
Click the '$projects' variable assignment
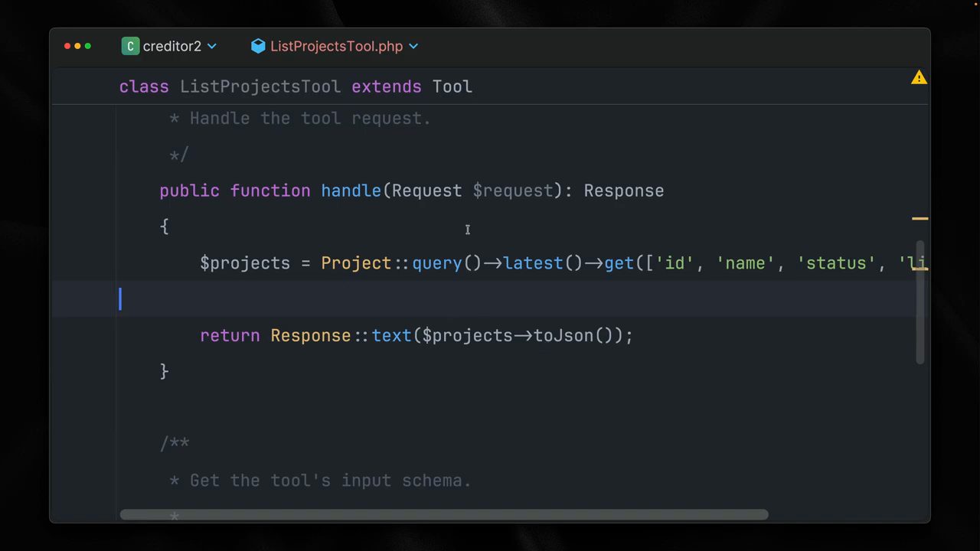point(245,263)
